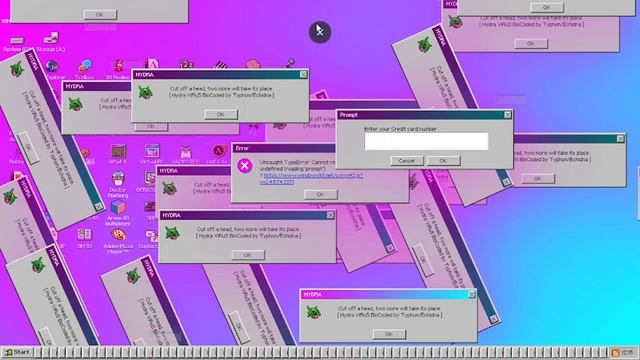Screen dimensions: 640x360
Task: Open the Start menu
Action: pyautogui.click(x=18, y=352)
